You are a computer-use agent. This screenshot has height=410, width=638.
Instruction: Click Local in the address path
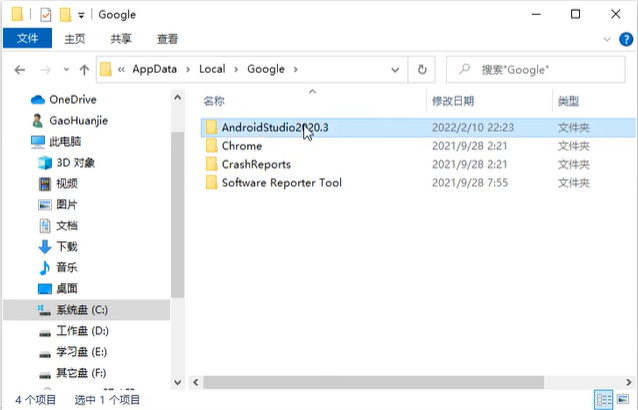click(212, 69)
